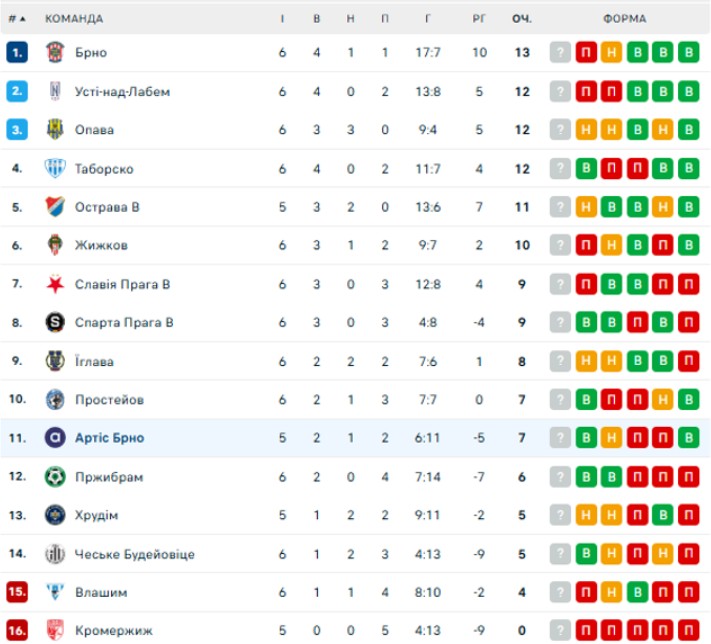
Task: Sort standings by РГ goal difference header
Action: (479, 19)
